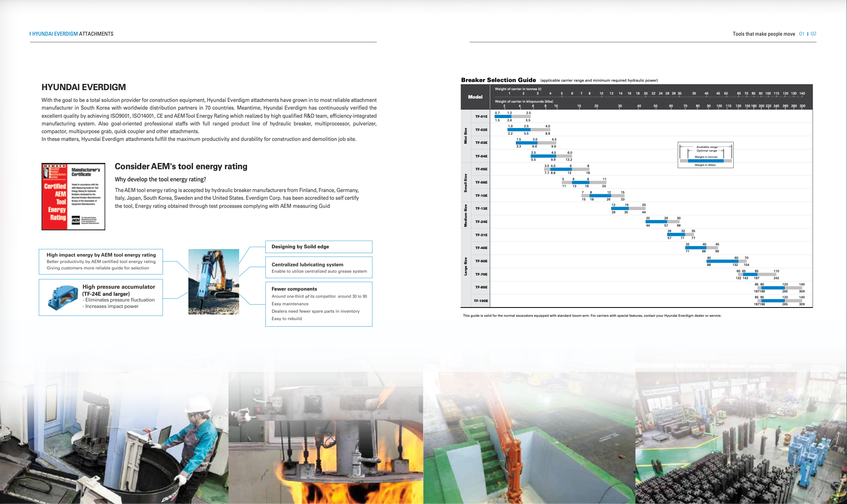Viewport: 847px width, 504px height.
Task: Select the TF-02E model row label
Action: [x=481, y=130]
